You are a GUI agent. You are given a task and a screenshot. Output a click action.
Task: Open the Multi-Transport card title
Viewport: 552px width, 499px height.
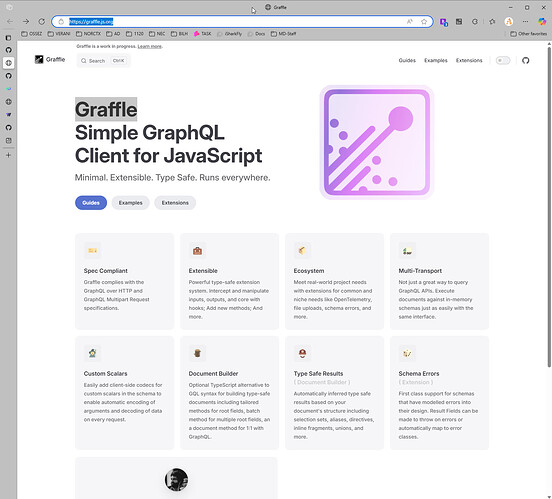coord(420,271)
